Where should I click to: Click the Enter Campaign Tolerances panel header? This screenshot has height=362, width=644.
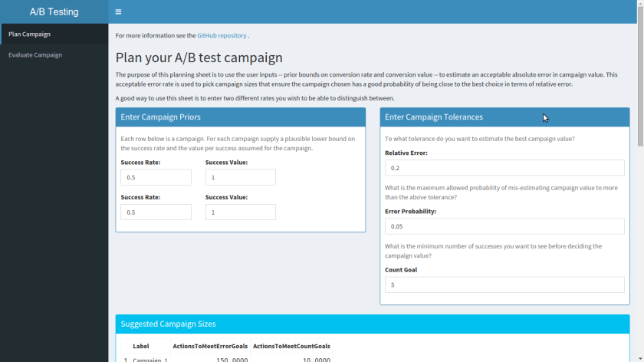click(x=504, y=117)
